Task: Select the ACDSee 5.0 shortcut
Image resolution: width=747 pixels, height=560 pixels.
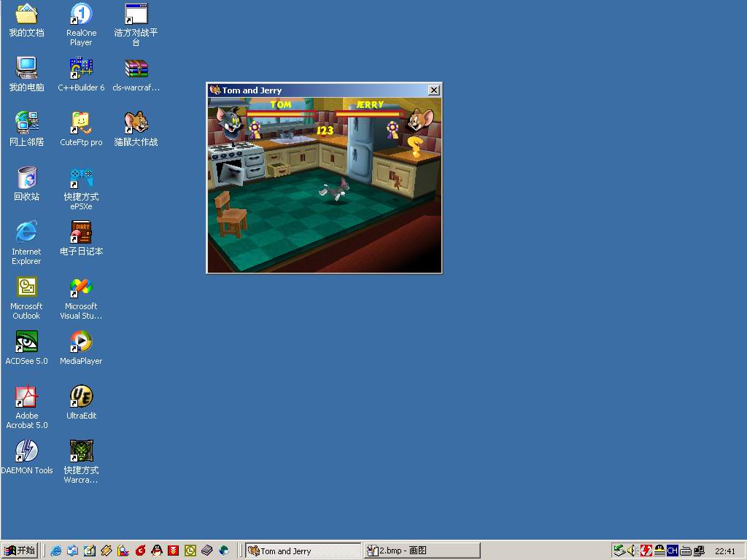Action: [x=27, y=348]
